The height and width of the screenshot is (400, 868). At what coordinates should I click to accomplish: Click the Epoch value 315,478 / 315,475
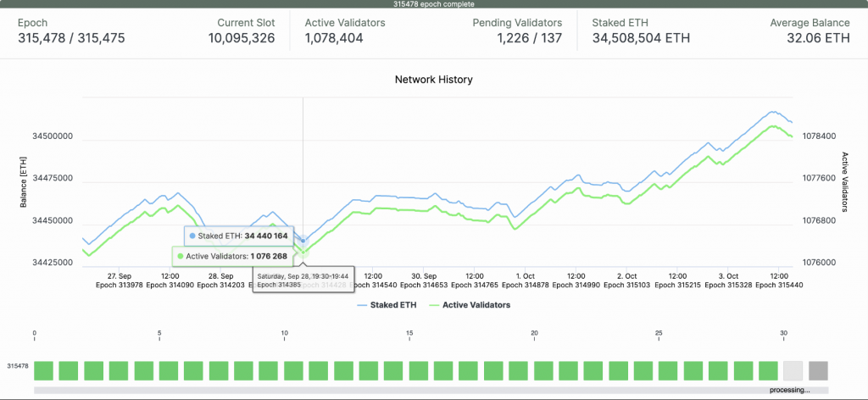point(71,38)
